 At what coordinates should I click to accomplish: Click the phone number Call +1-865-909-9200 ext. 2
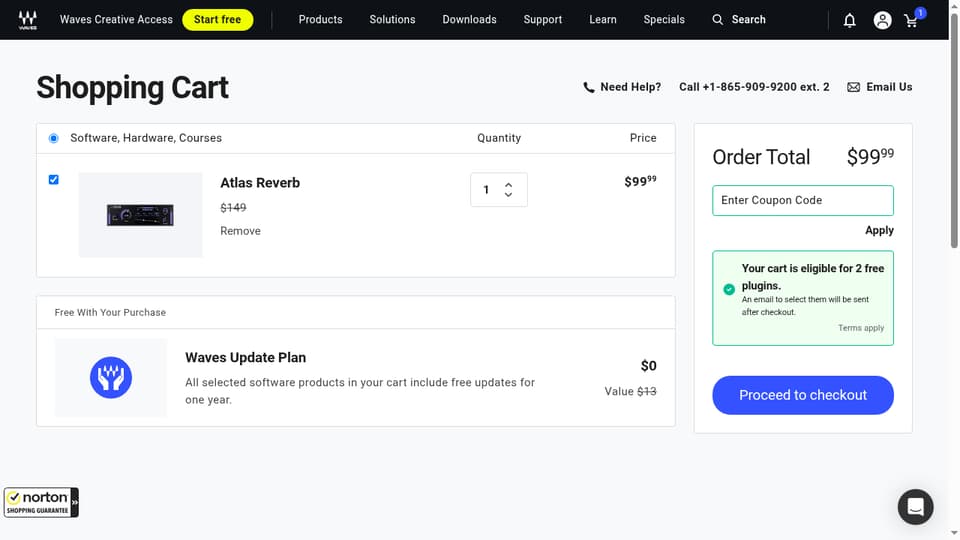[754, 87]
